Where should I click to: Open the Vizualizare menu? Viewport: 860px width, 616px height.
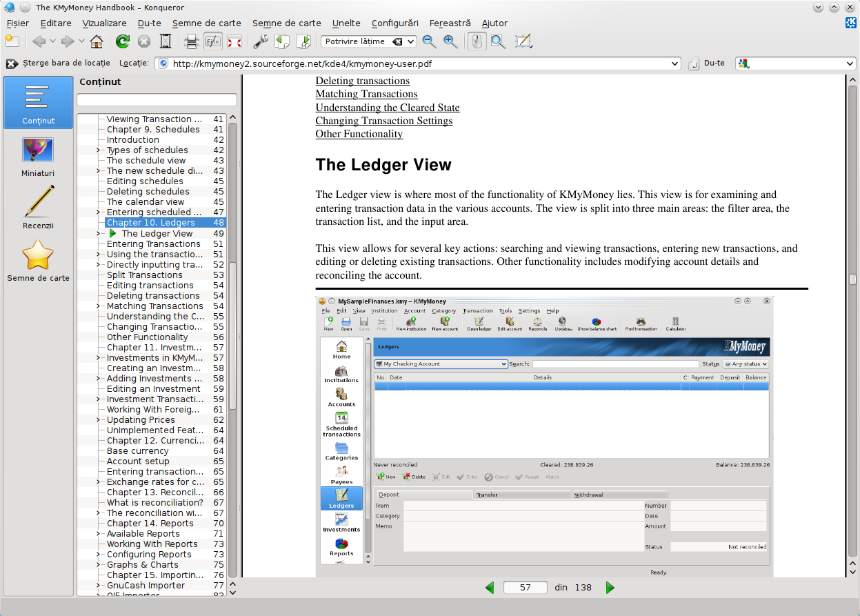104,23
